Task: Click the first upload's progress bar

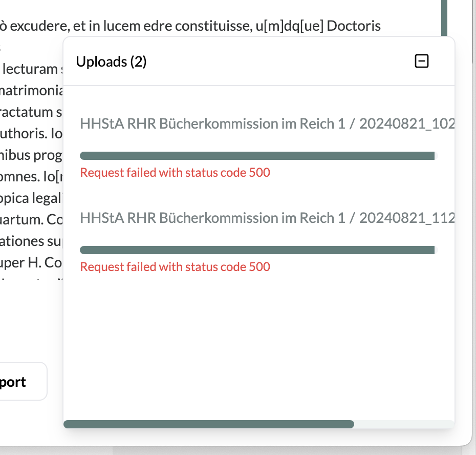Action: (258, 156)
